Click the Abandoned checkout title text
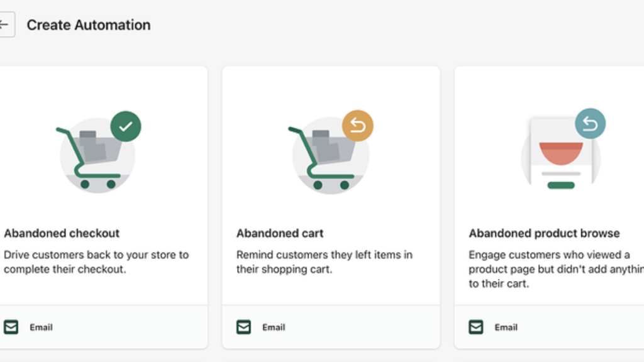This screenshot has height=362, width=644. (x=61, y=233)
